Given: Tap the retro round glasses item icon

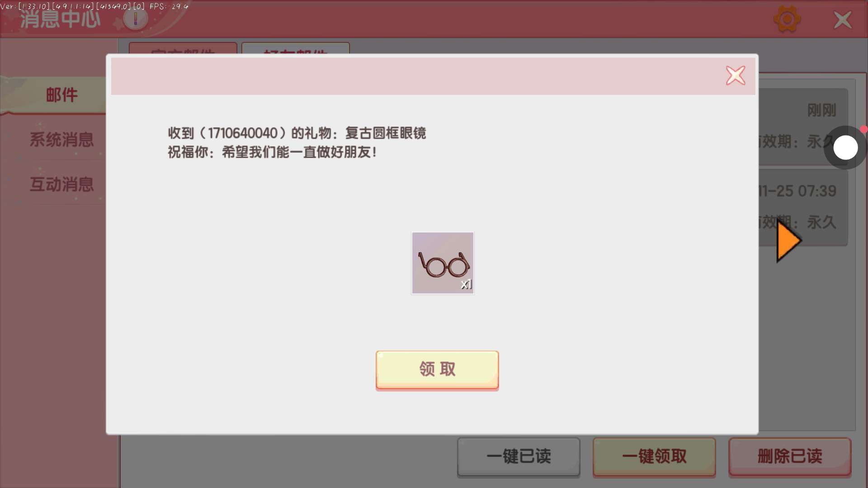Looking at the screenshot, I should click(x=443, y=263).
